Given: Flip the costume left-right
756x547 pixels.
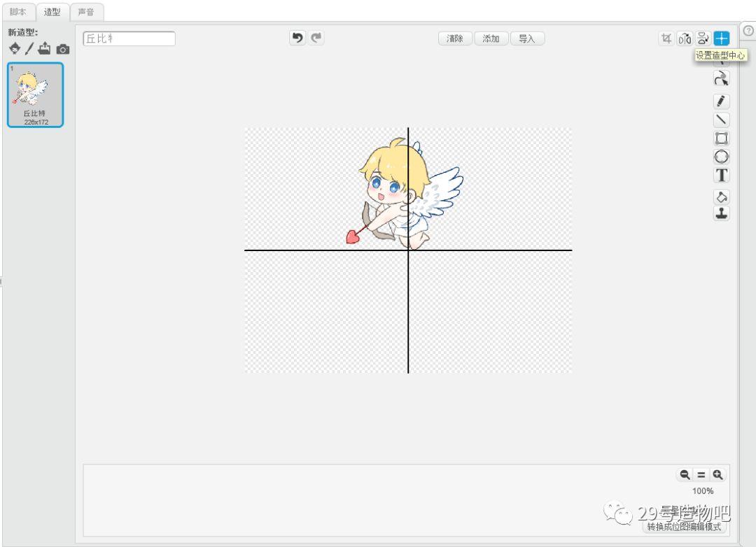Looking at the screenshot, I should (685, 38).
